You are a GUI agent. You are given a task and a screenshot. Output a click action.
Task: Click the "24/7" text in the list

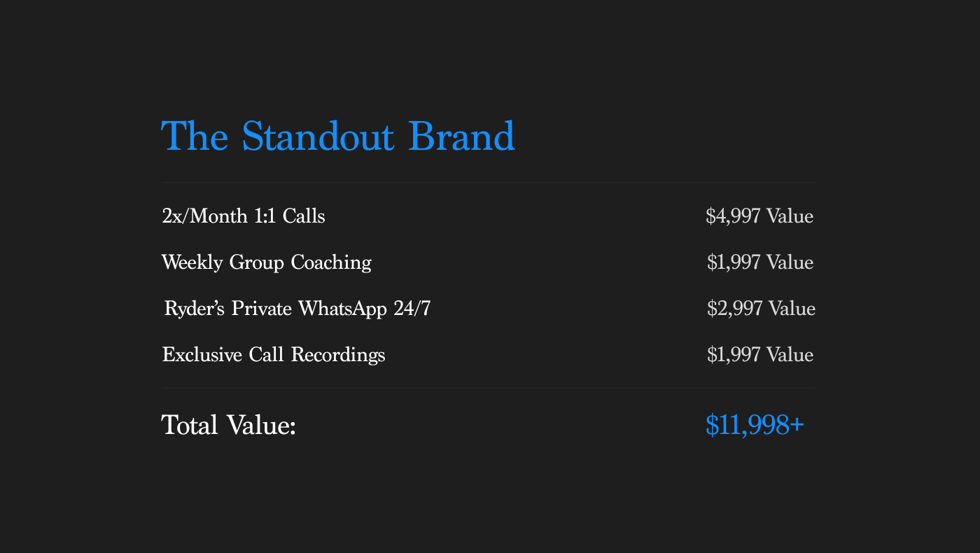pos(412,309)
